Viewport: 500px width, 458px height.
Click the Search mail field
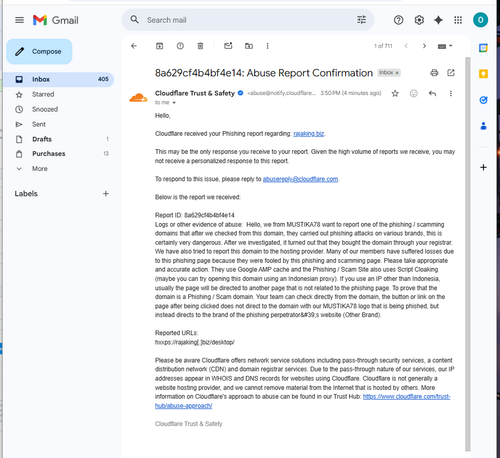pos(248,20)
